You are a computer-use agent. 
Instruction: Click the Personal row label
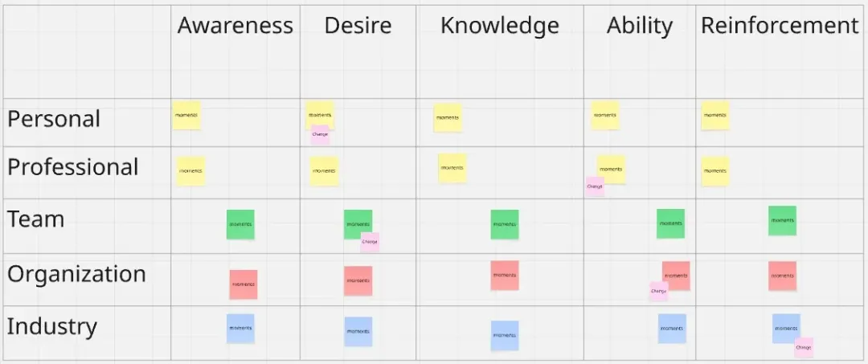[54, 119]
